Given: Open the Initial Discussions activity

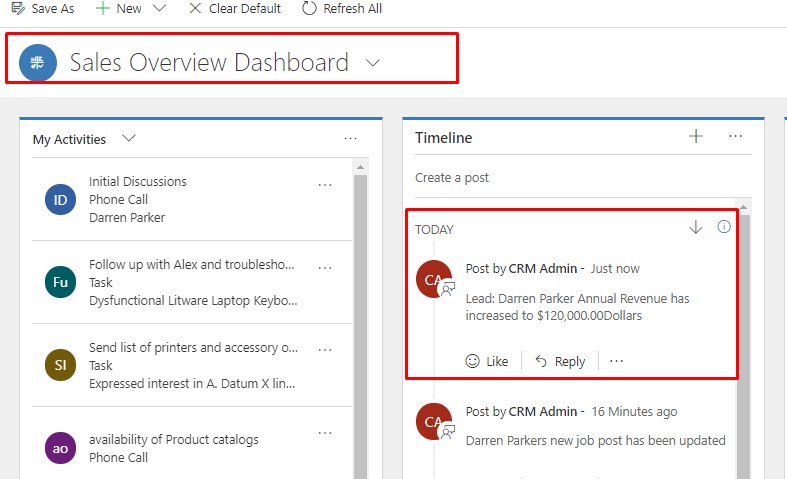Looking at the screenshot, I should point(138,181).
